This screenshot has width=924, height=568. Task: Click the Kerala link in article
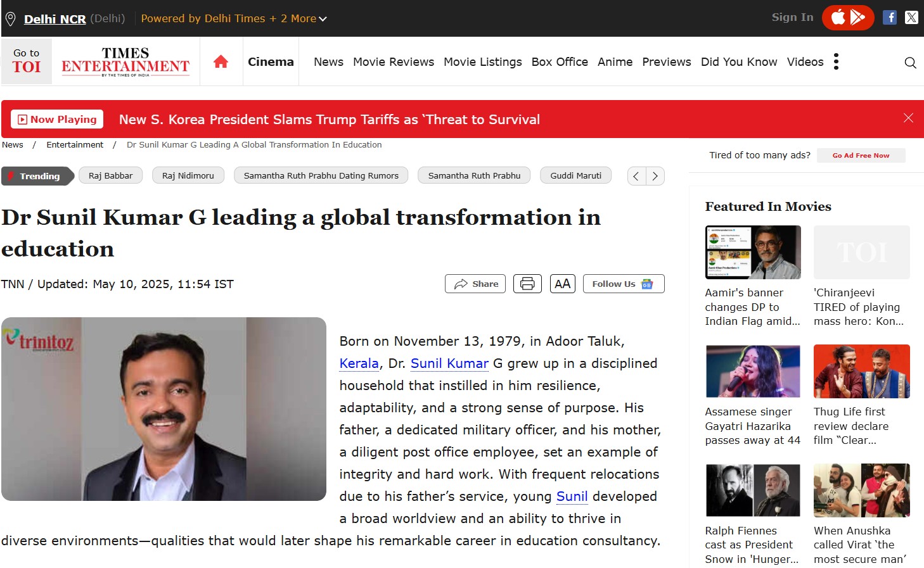coord(359,363)
